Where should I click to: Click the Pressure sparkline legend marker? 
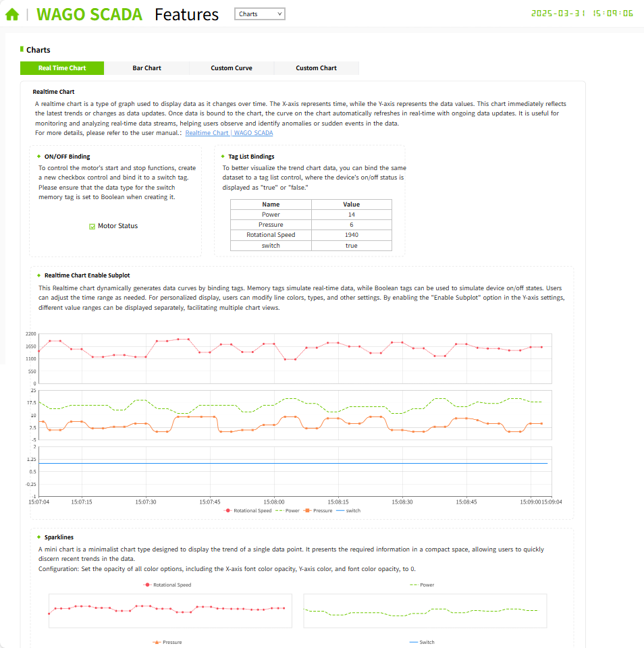(x=157, y=642)
